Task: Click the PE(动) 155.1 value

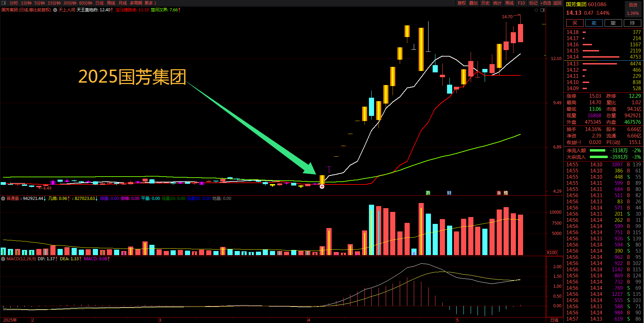Action: tap(635, 142)
